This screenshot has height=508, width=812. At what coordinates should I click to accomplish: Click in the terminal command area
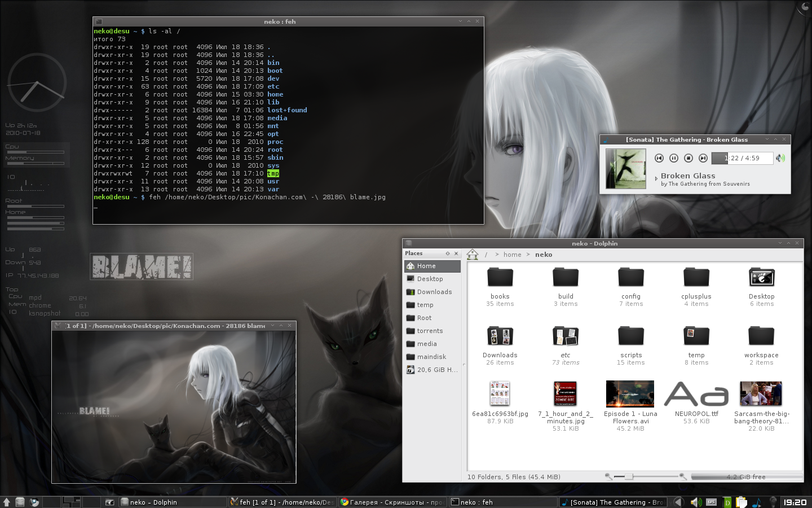tap(288, 125)
